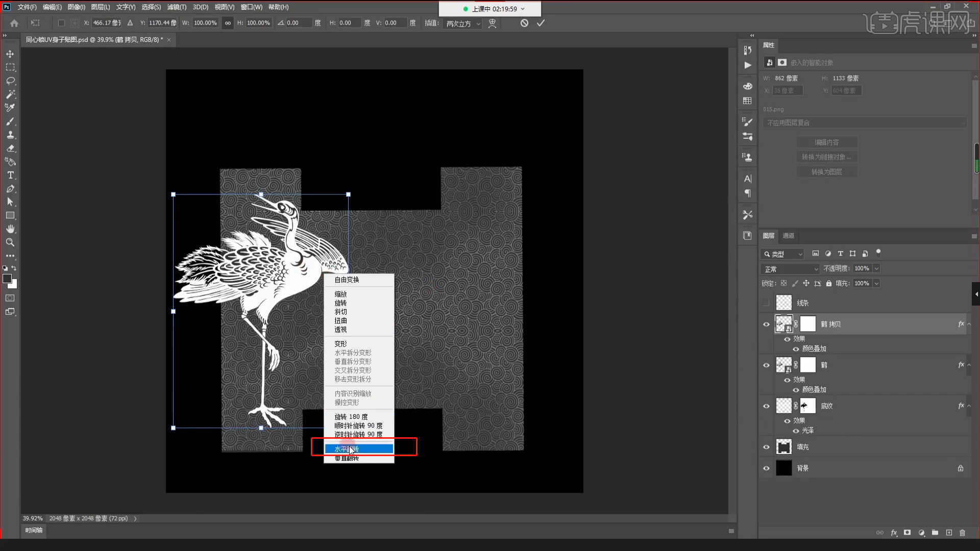
Task: Hide the 填充 layer
Action: 766,447
